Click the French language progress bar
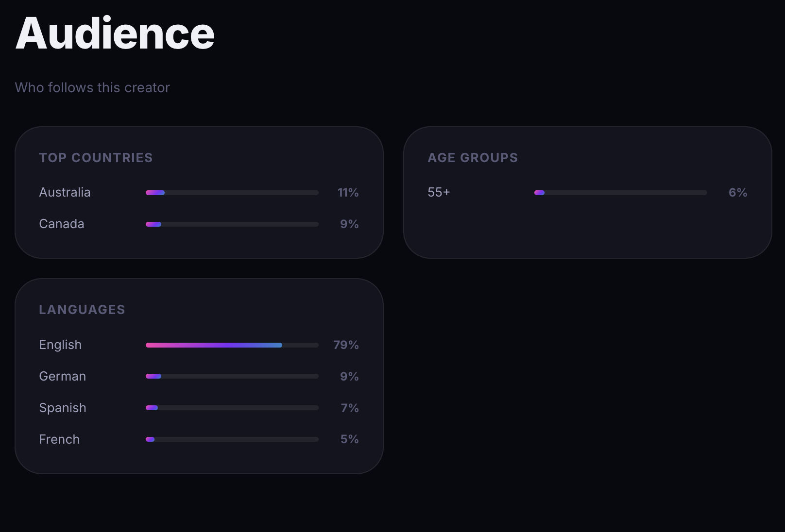Image resolution: width=785 pixels, height=532 pixels. click(232, 439)
